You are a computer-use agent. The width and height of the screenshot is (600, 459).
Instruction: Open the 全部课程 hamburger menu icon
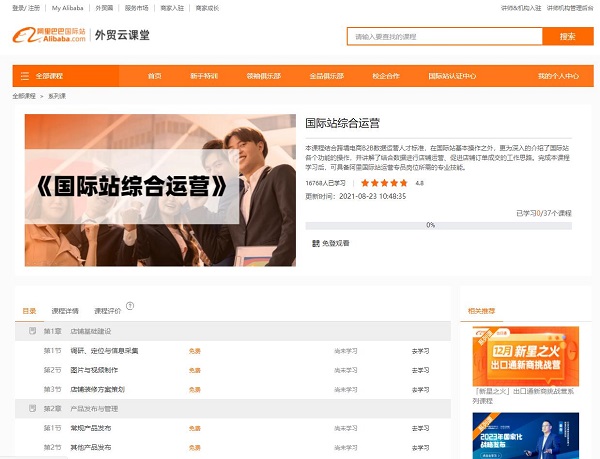(25, 76)
